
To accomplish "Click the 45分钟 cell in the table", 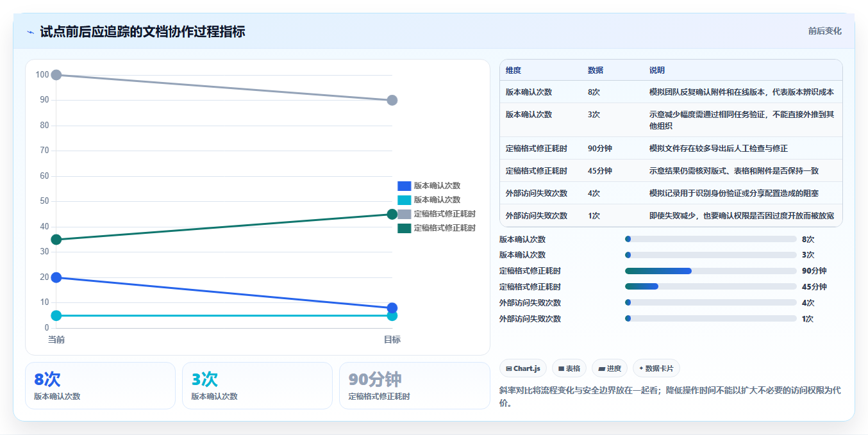I will coord(600,171).
